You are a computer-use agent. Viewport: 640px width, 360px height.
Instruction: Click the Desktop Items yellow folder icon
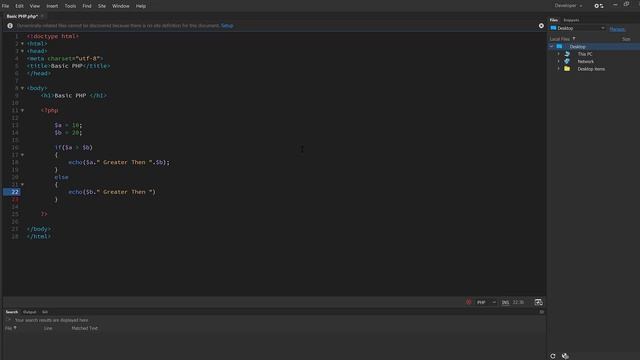point(567,69)
